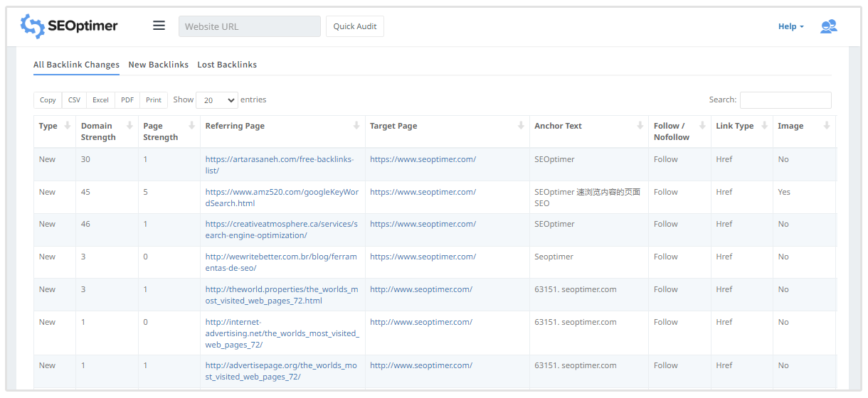Sort by Anchor Text column arrow

click(x=640, y=126)
